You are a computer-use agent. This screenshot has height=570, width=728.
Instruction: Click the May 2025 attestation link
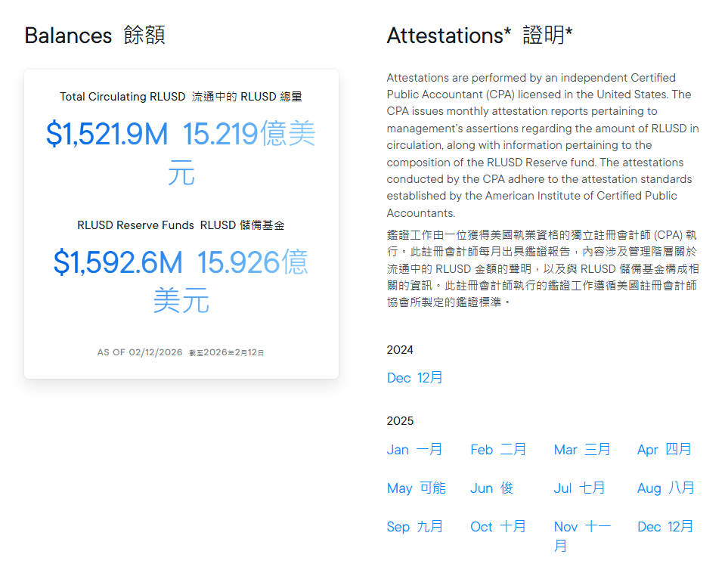[416, 488]
